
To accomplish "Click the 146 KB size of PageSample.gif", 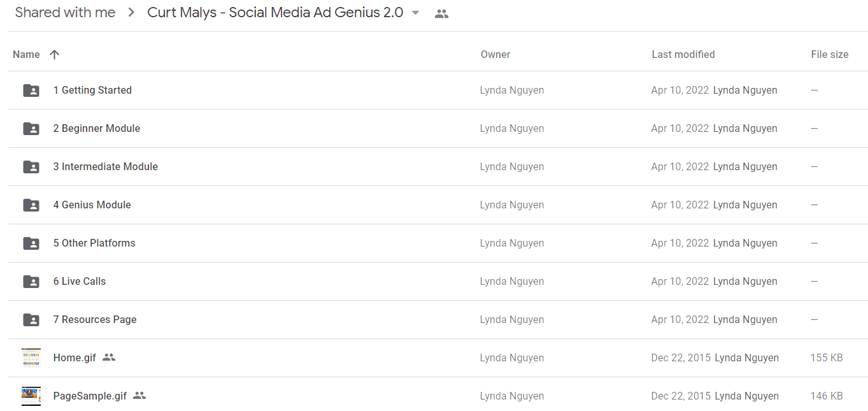I will point(827,396).
